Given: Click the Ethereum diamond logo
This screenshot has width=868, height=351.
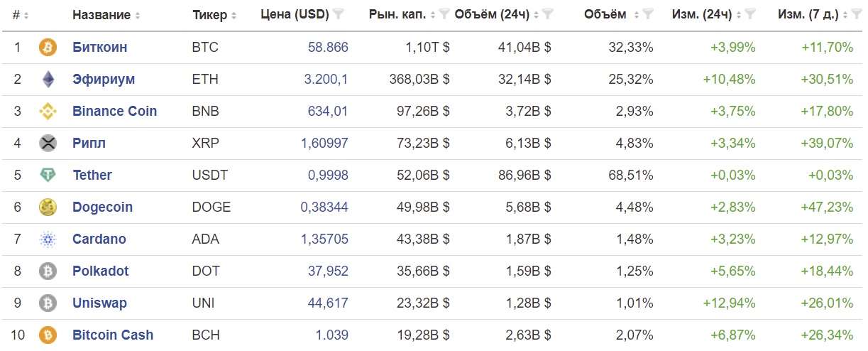Looking at the screenshot, I should pos(48,80).
